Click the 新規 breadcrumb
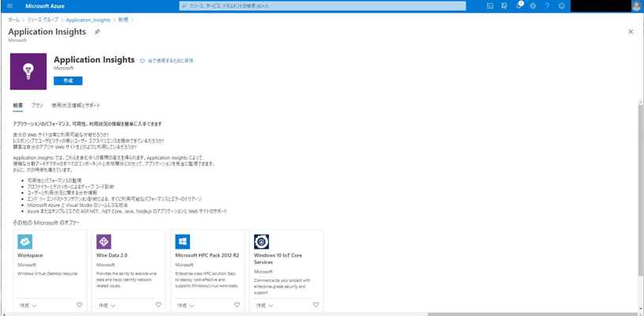644x316 pixels. pos(123,20)
